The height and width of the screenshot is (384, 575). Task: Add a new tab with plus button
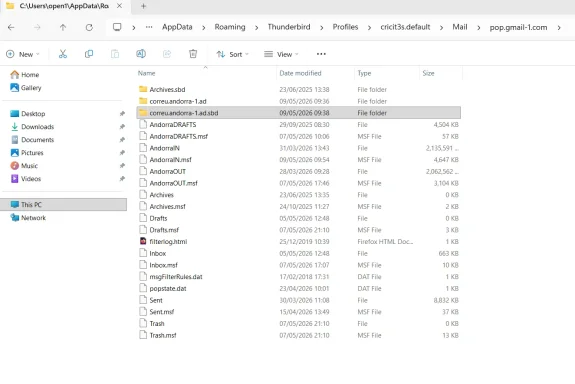pyautogui.click(x=143, y=6)
